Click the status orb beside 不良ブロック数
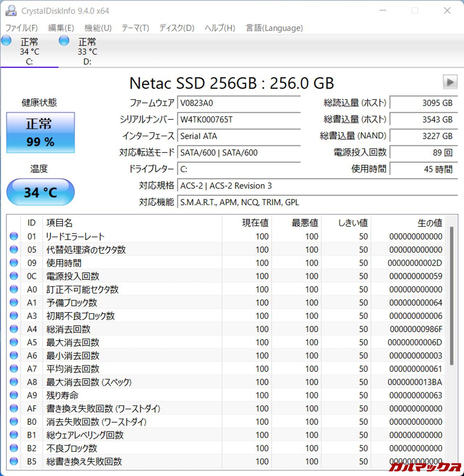 pos(14,448)
